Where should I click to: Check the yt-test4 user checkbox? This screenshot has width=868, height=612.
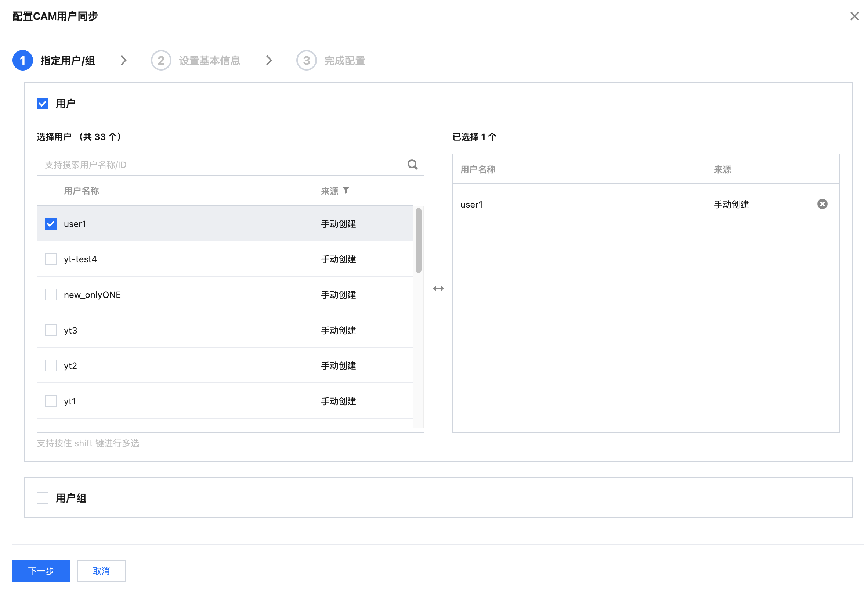click(x=51, y=259)
